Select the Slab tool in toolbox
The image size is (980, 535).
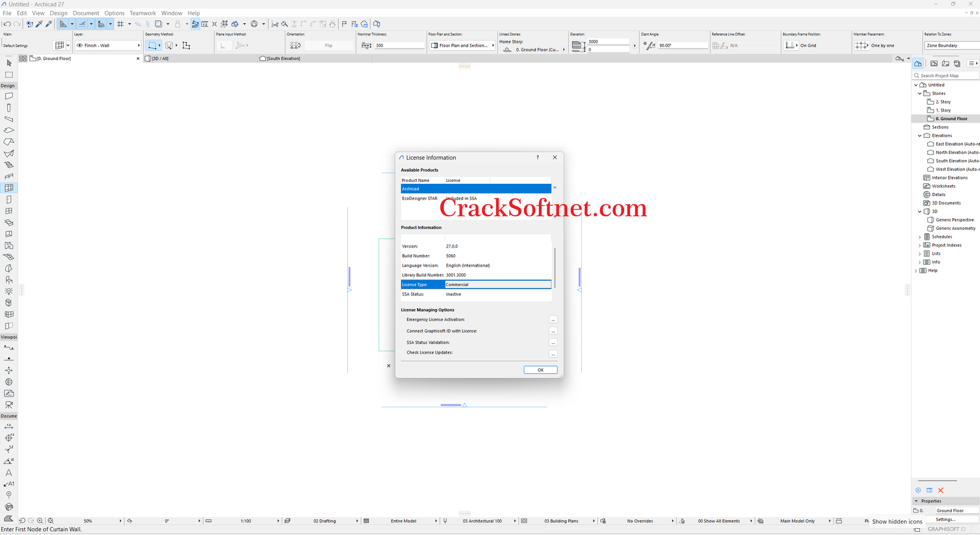point(9,131)
